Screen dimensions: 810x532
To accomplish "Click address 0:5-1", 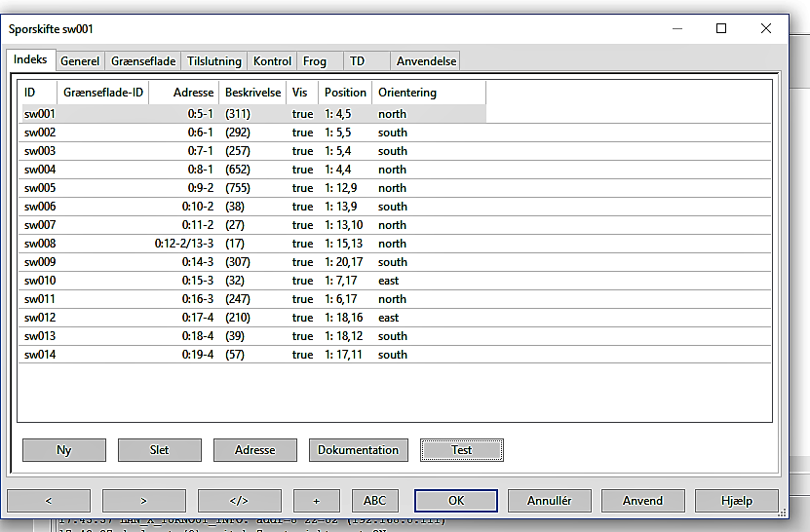I will [x=201, y=114].
